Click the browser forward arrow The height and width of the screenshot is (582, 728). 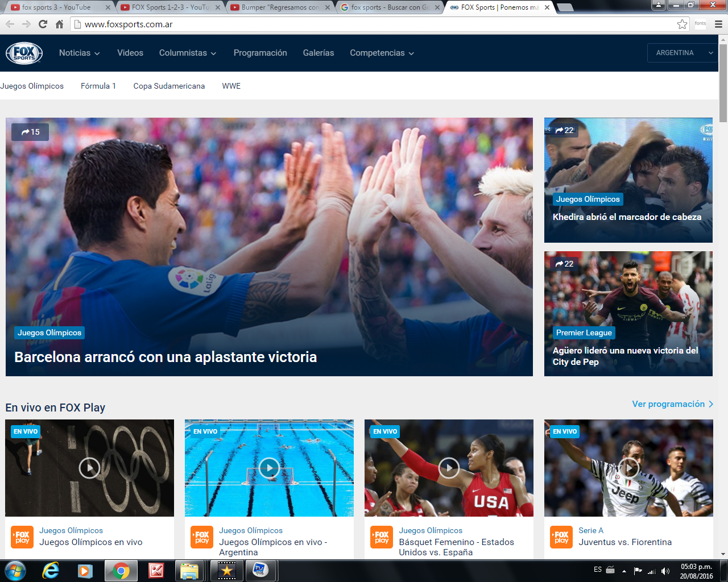click(x=26, y=24)
